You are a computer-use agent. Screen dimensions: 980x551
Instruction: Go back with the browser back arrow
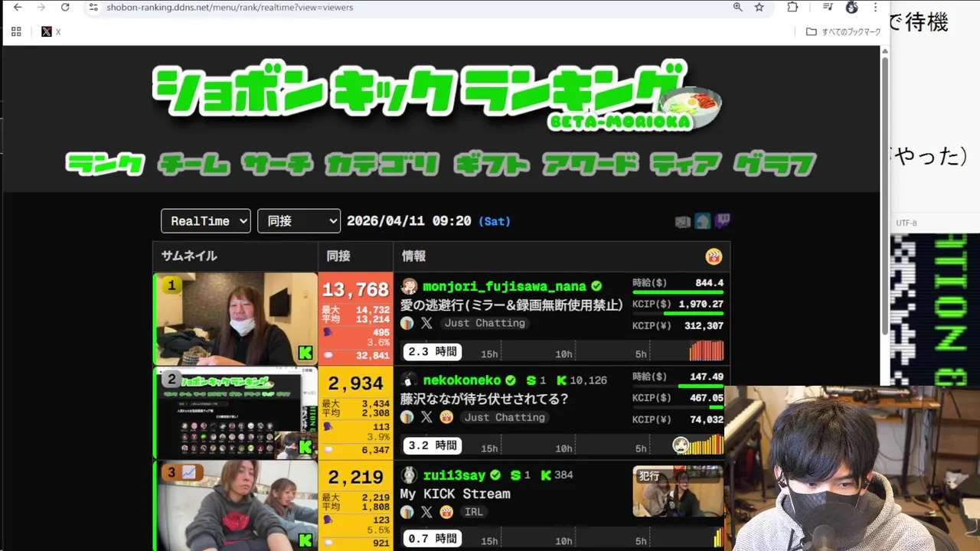tap(17, 7)
